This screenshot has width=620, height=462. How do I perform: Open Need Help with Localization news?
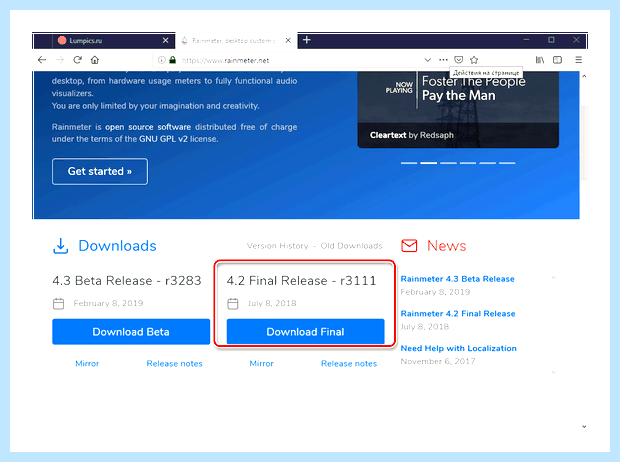pyautogui.click(x=459, y=348)
